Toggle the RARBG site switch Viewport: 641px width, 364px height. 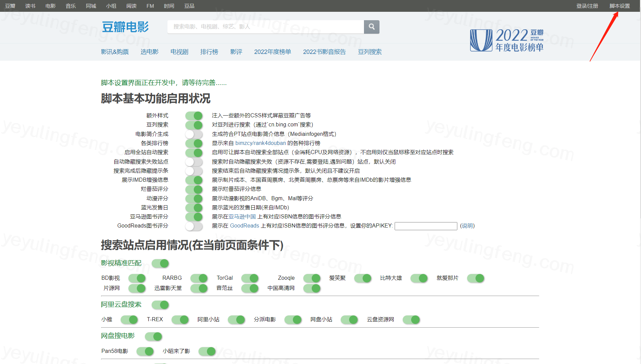tap(199, 278)
